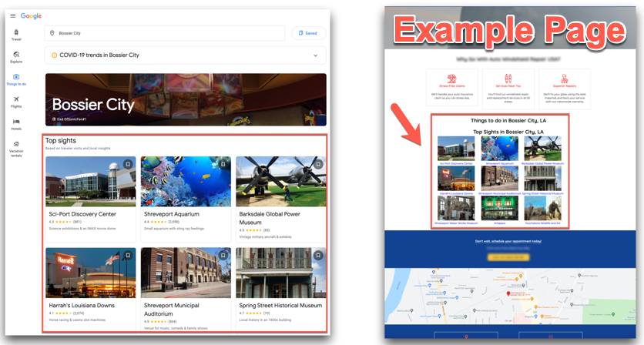Bookmark the Shreveport Municipal Auditorium card

(223, 256)
